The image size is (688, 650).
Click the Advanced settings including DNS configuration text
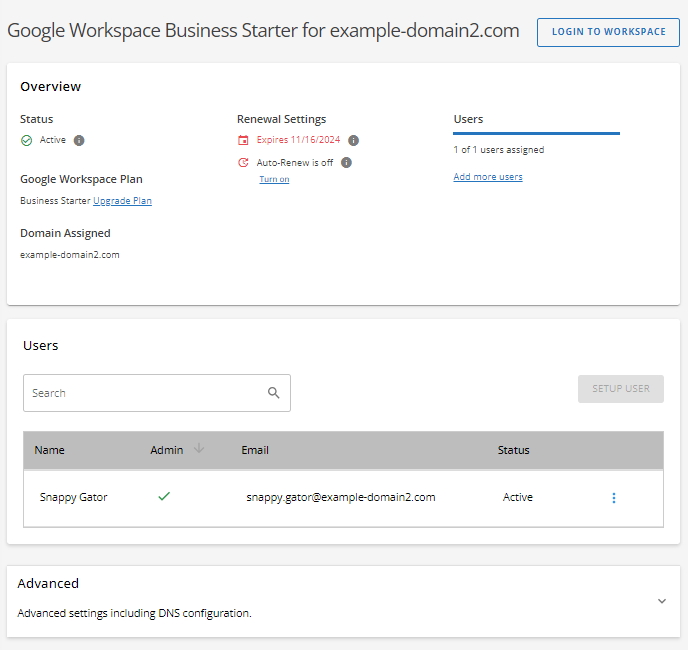(x=134, y=613)
